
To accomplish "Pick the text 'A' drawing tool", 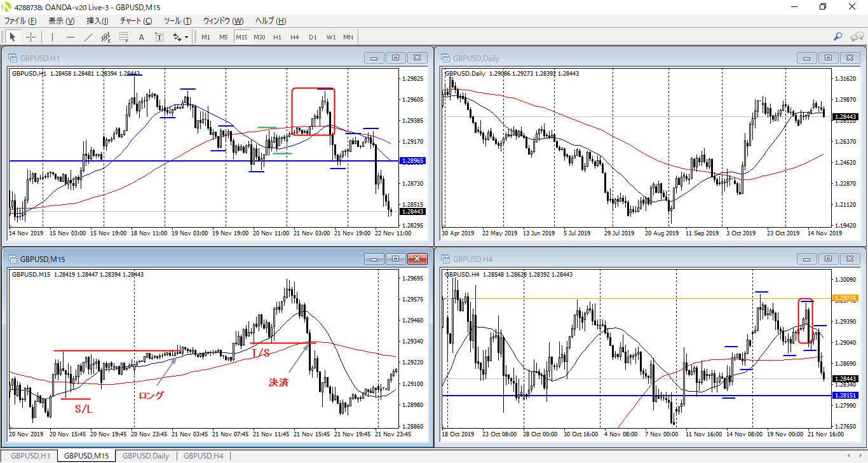I will pos(141,37).
